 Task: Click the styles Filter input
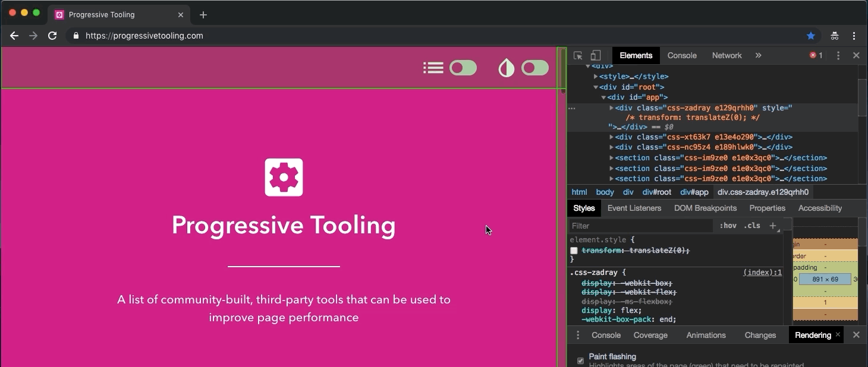[x=640, y=226]
